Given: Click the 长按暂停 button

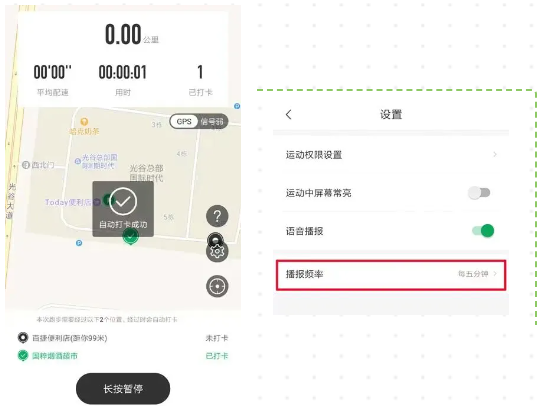Looking at the screenshot, I should coord(123,389).
